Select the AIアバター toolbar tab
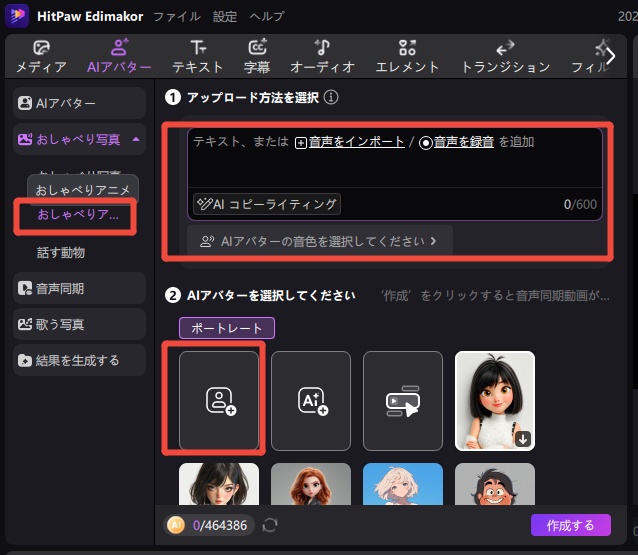The height and width of the screenshot is (555, 638). pos(119,57)
